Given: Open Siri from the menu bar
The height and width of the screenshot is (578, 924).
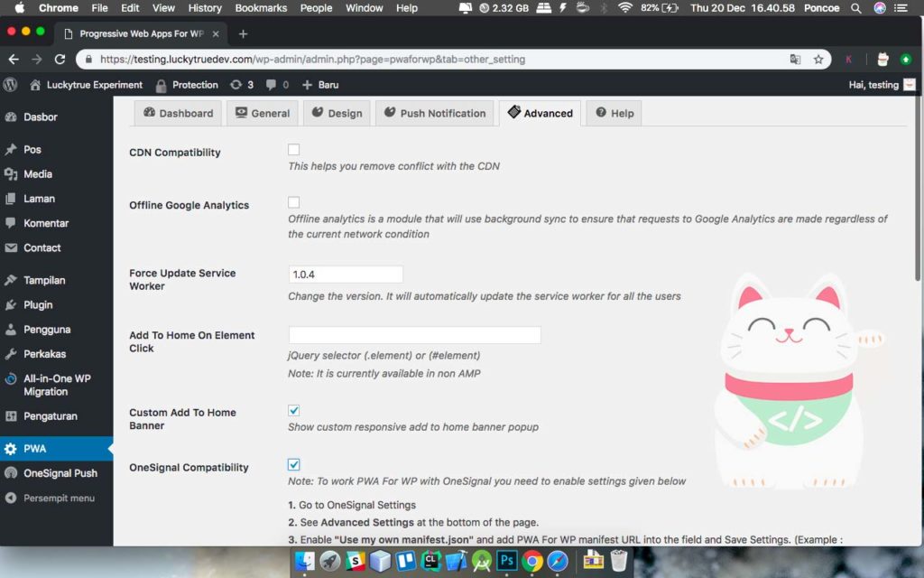Looking at the screenshot, I should pyautogui.click(x=880, y=8).
